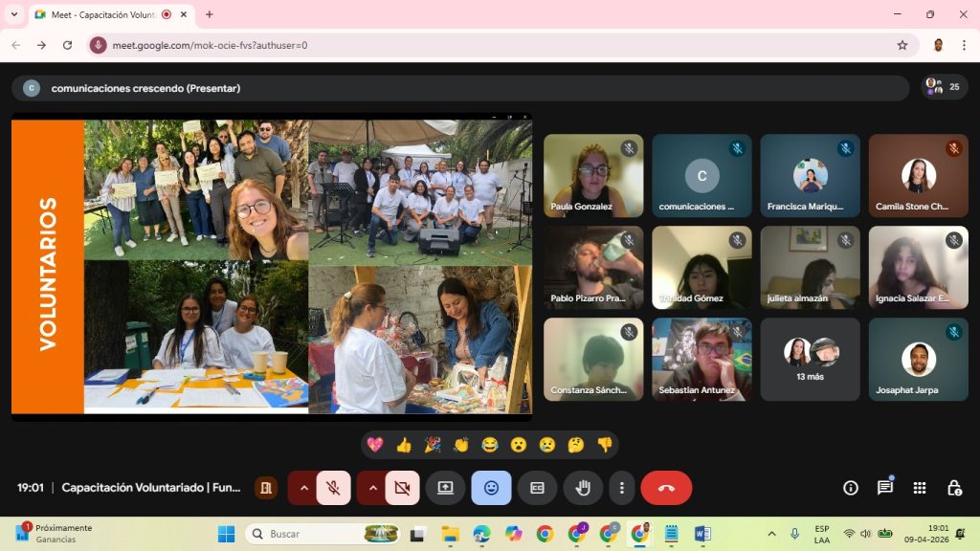Screen dimensions: 980x551
Task: Open the share screen option
Action: tap(445, 488)
